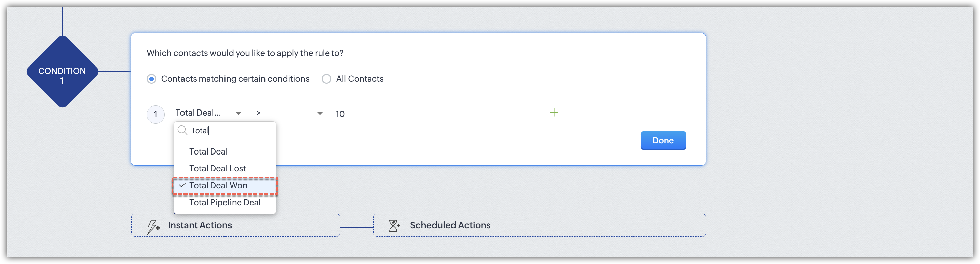Click the criteria number 1 circle
Viewport: 980px width, 264px height.
(155, 114)
